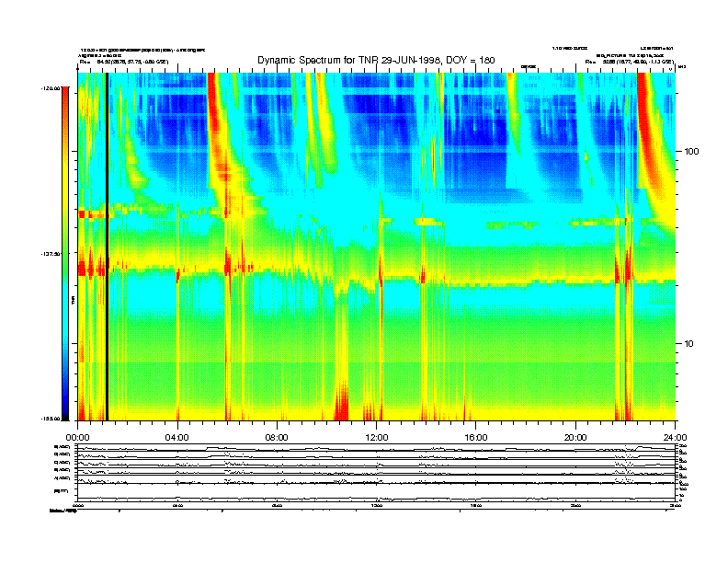Click the 'Dynamic Spectrum for TNR' plot title
This screenshot has width=728, height=563.
[x=376, y=61]
